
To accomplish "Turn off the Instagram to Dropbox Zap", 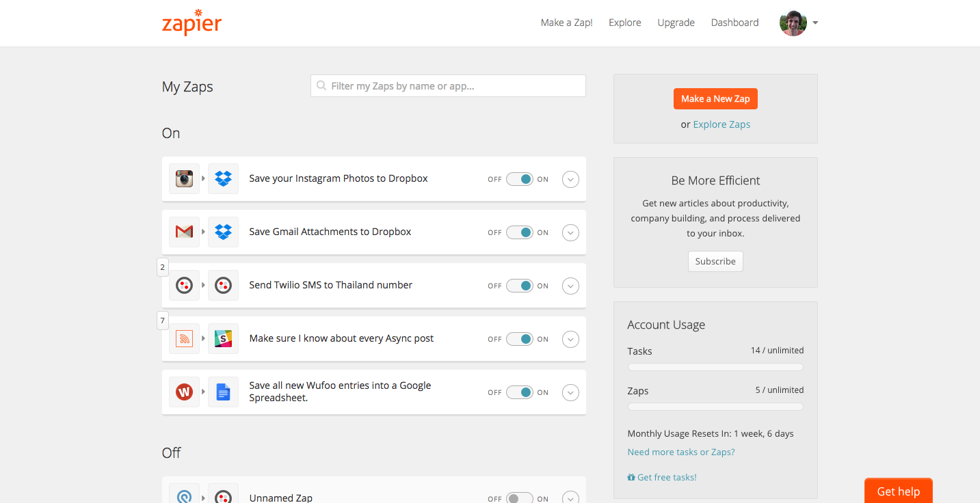I will tap(520, 178).
